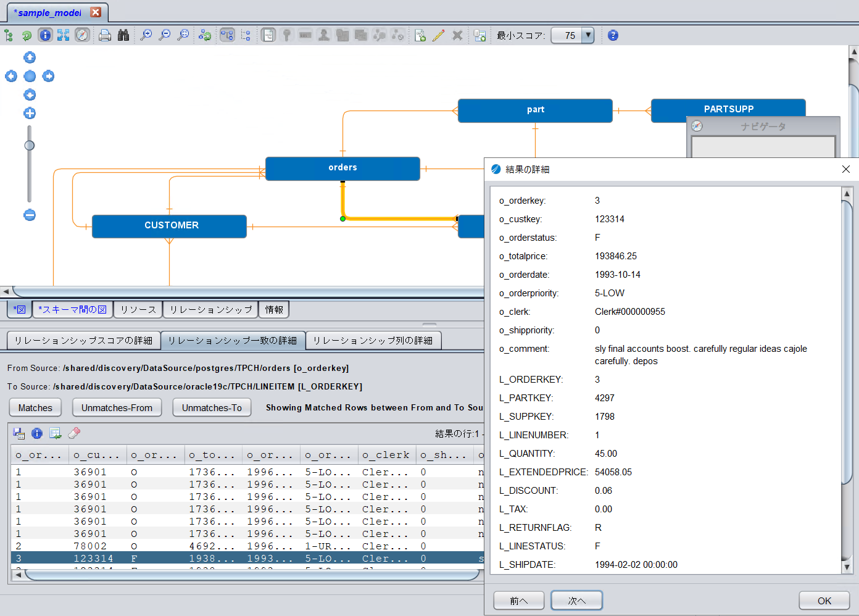Click the center pan circle button
This screenshot has height=616, width=859.
tap(30, 76)
